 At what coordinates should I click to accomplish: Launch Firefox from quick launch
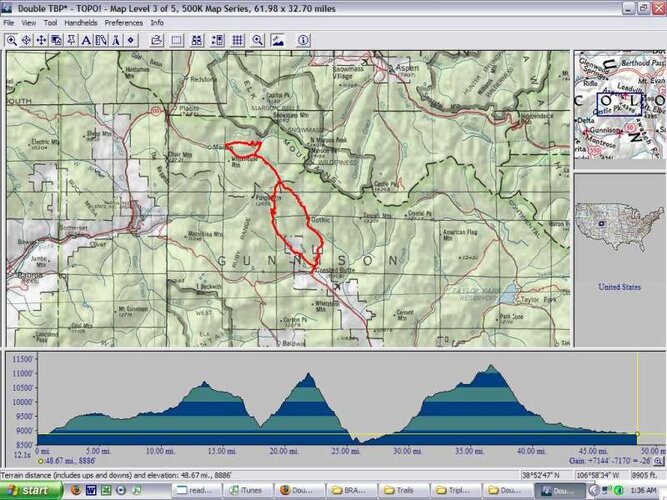coord(76,490)
